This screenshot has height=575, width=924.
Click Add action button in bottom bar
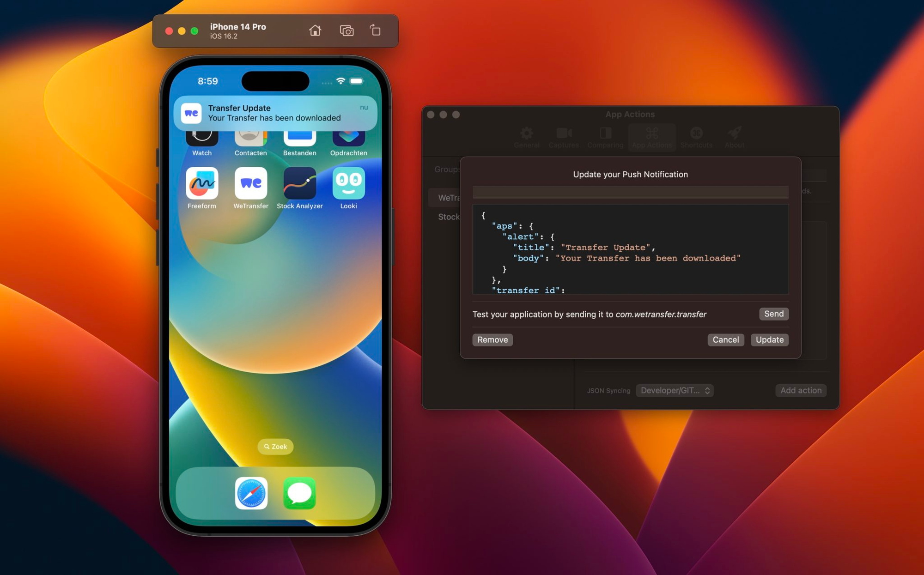[x=801, y=389]
